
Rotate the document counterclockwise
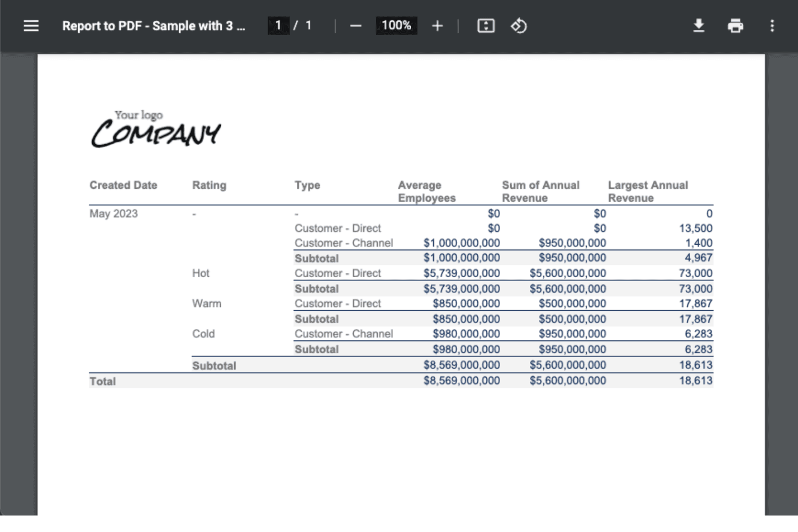point(519,26)
